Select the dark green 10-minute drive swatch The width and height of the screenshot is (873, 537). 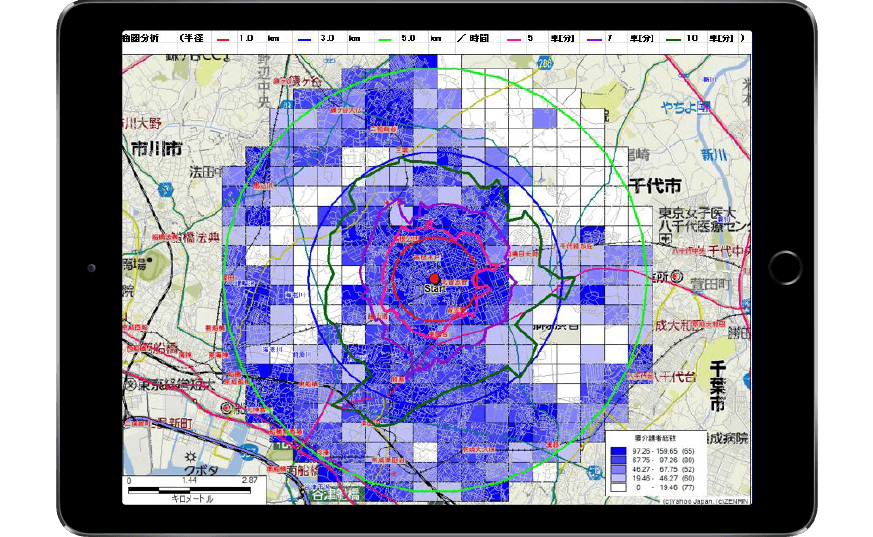coord(673,40)
